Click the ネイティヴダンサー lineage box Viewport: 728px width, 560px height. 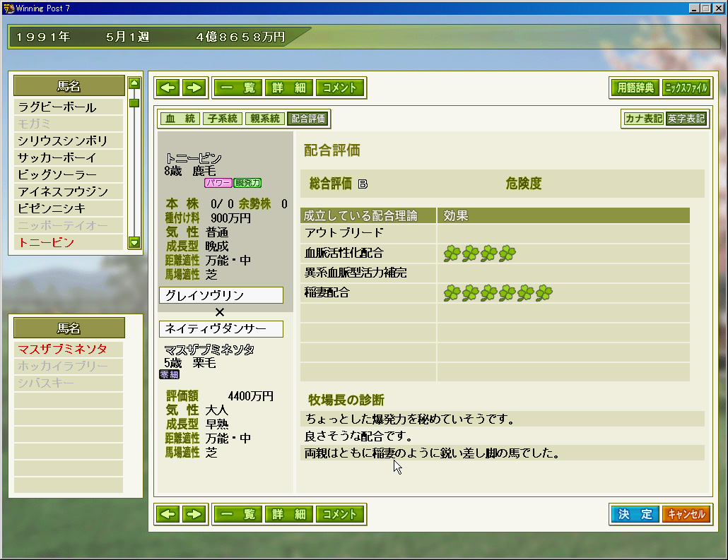pos(221,329)
